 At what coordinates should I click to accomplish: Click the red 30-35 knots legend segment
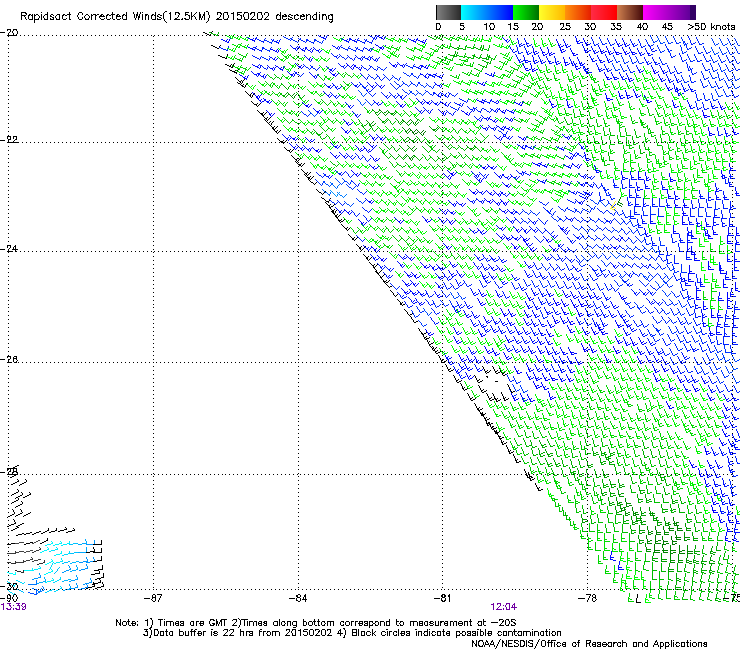(x=604, y=12)
